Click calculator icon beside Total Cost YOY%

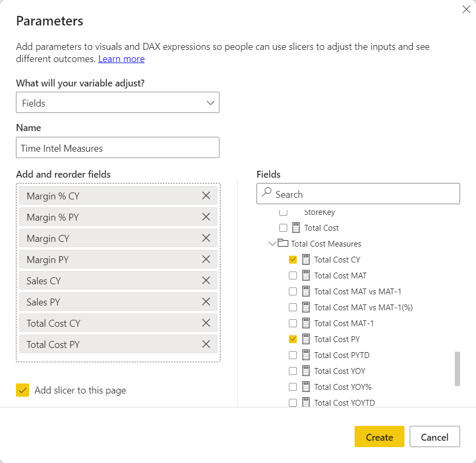coord(306,387)
